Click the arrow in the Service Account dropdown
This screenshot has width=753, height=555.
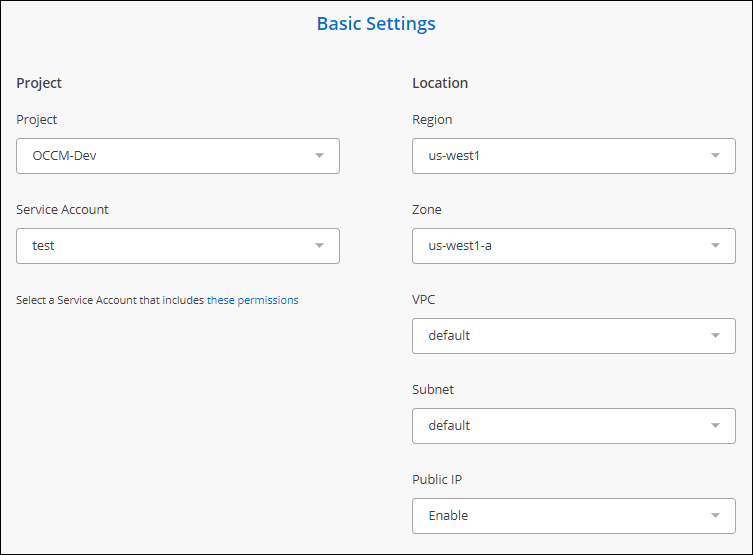point(319,246)
